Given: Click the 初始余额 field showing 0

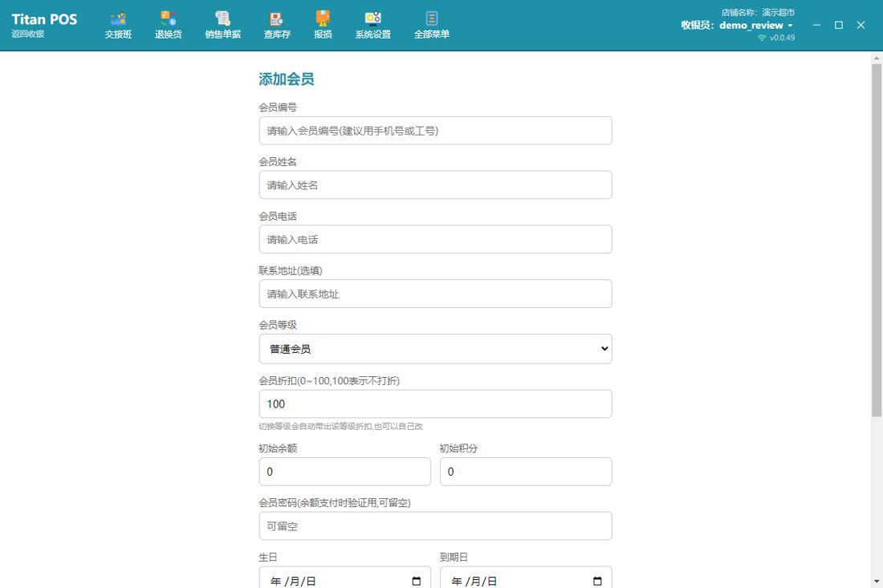Looking at the screenshot, I should (344, 472).
